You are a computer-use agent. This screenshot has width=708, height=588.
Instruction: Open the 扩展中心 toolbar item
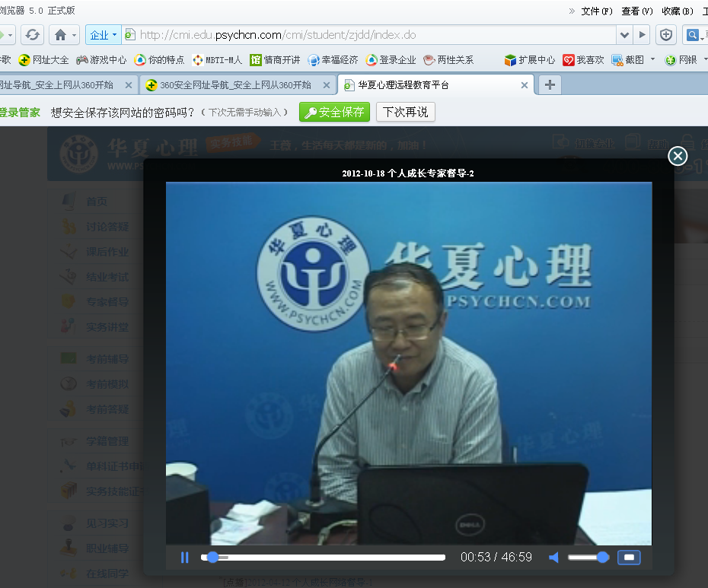coord(530,59)
